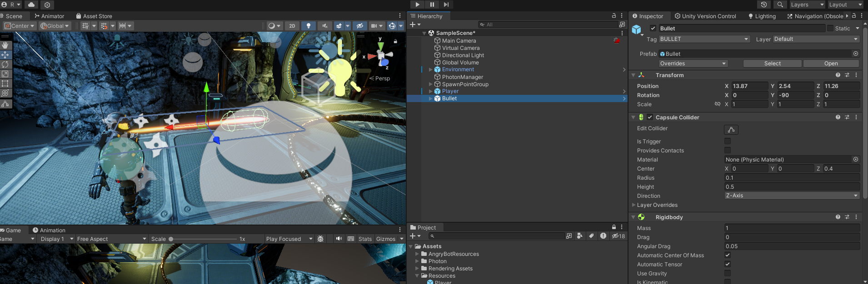
Task: Switch to the Animator tab
Action: tap(49, 16)
